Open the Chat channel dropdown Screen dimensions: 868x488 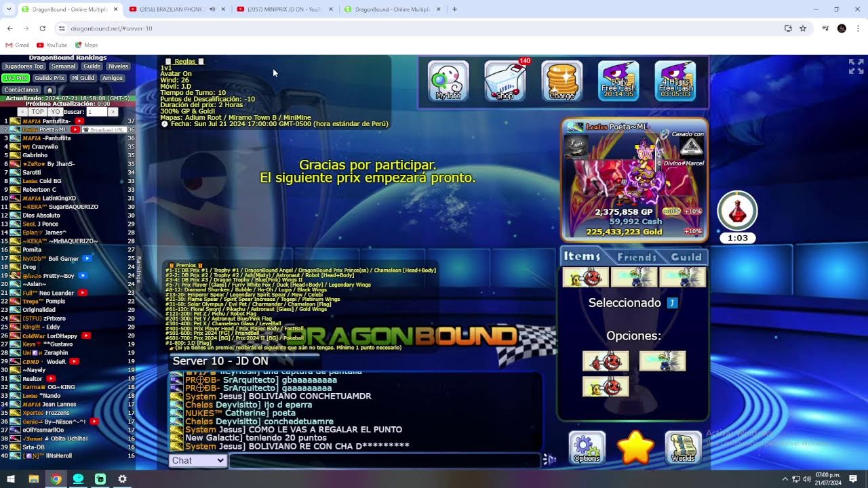[197, 460]
